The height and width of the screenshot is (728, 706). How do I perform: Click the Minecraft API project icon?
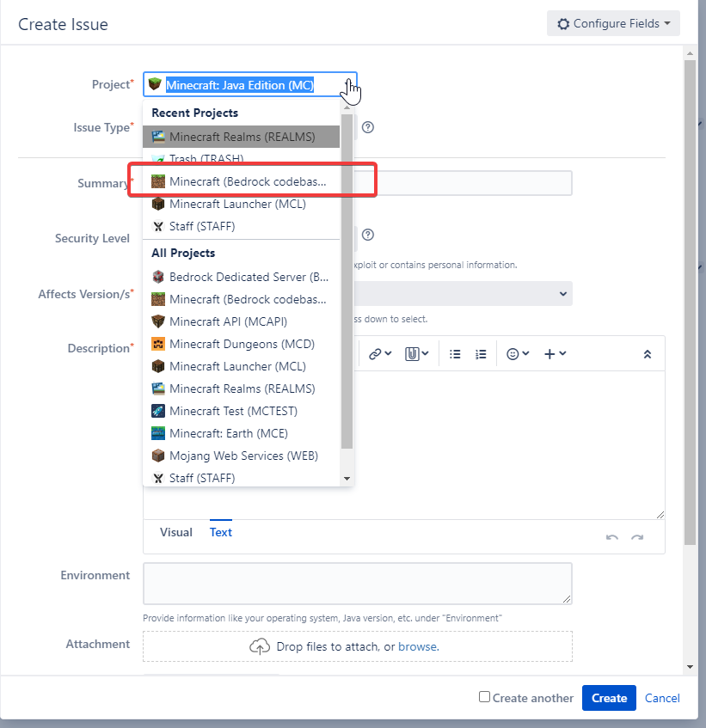click(x=158, y=321)
